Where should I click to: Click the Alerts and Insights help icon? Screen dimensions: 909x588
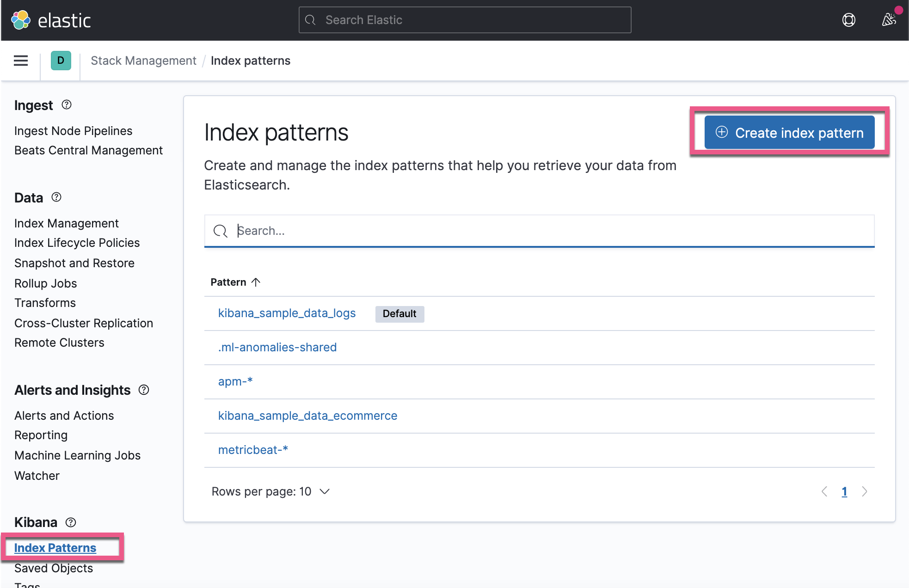click(x=143, y=390)
